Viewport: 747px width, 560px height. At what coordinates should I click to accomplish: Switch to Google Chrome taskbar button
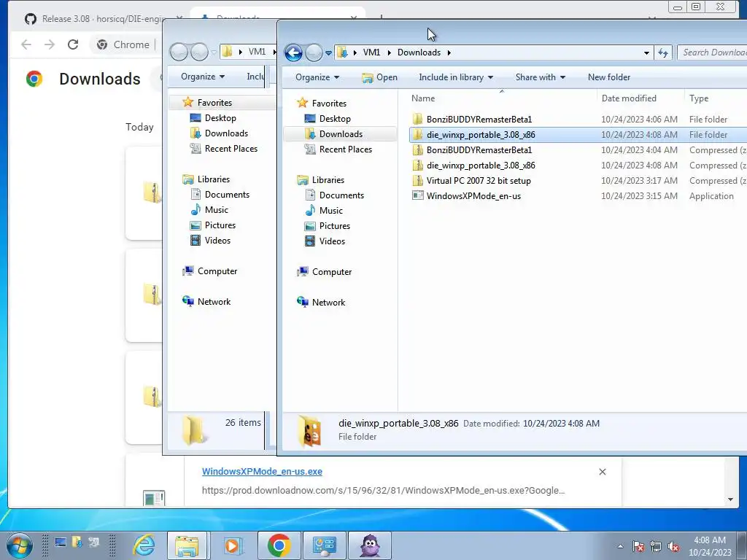(279, 545)
